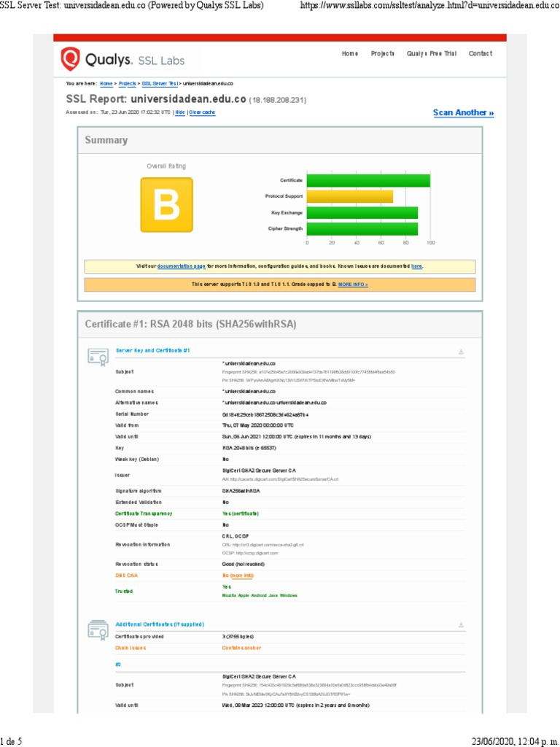Download the Additional Certificates chain

461,624
